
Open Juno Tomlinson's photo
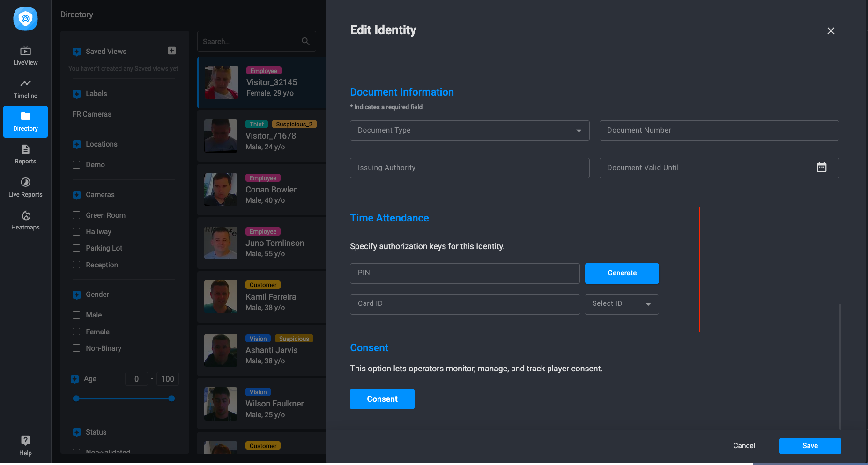221,243
